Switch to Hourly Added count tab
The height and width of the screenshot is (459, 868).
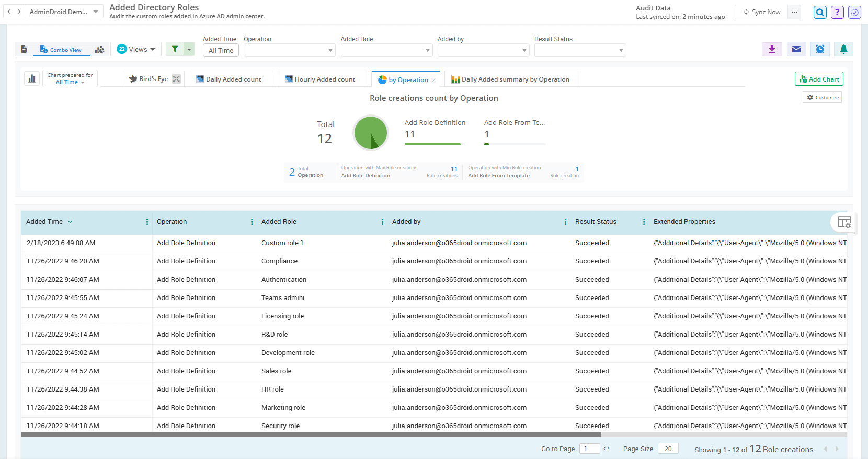tap(322, 79)
